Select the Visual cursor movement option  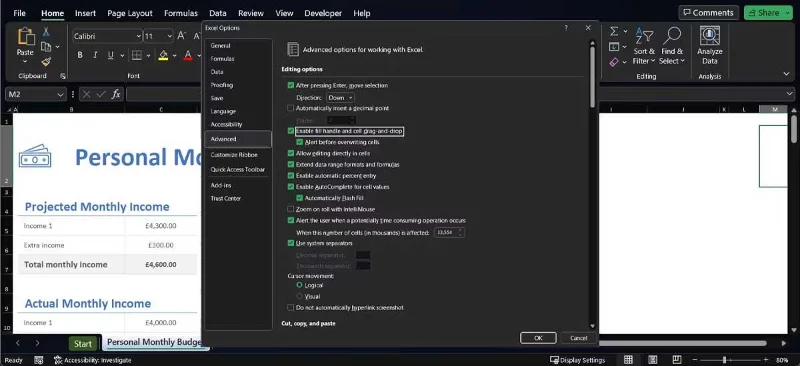click(x=299, y=296)
